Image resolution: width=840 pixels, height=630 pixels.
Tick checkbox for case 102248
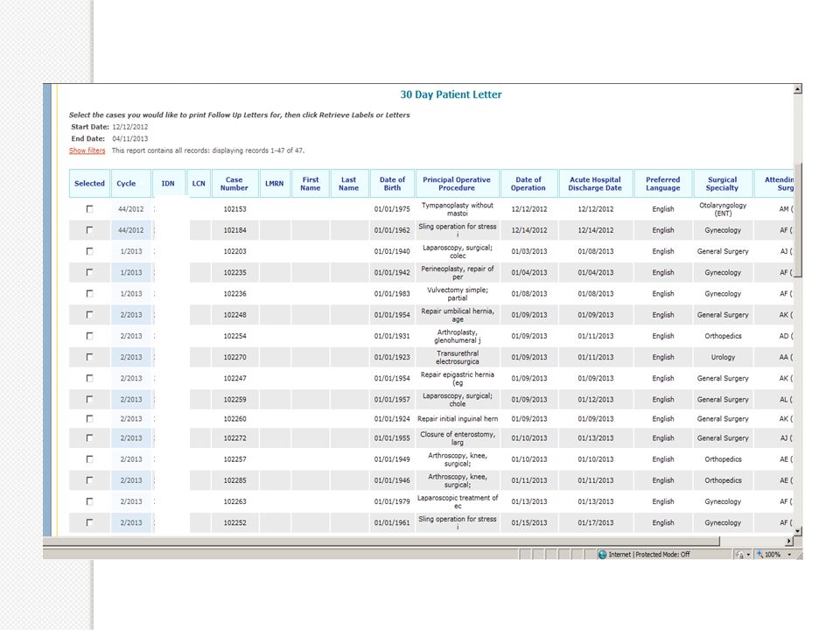(x=89, y=314)
